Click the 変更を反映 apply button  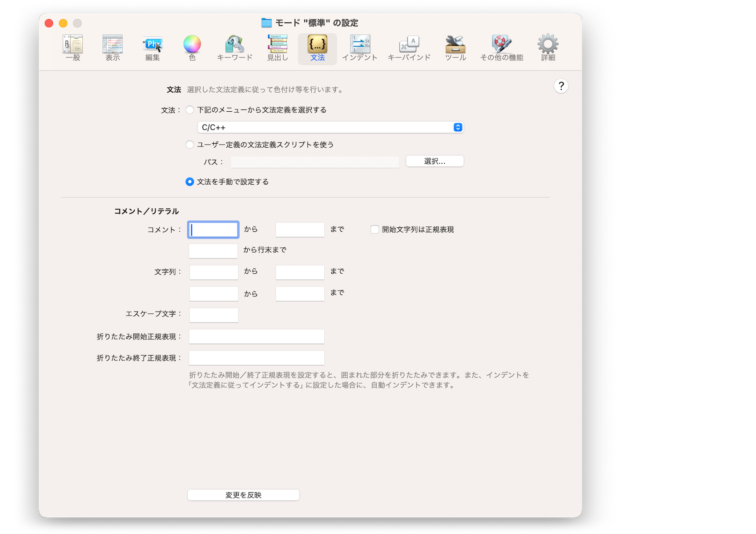coord(243,495)
